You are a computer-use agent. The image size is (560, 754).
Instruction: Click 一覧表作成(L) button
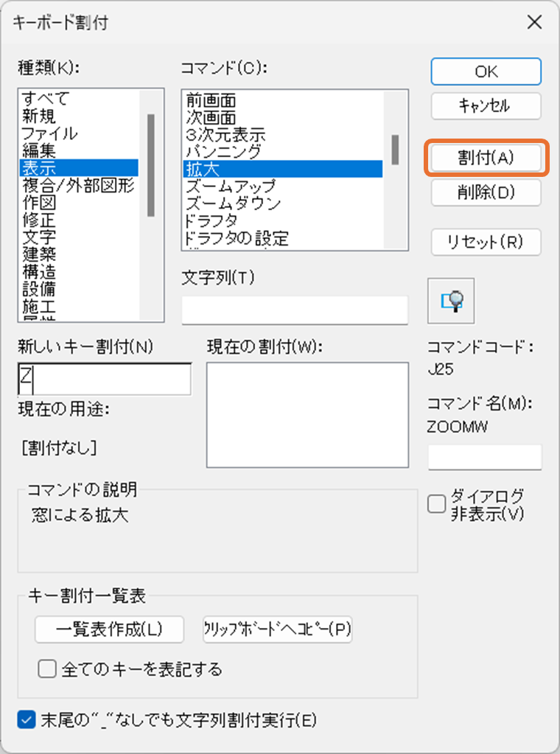108,629
